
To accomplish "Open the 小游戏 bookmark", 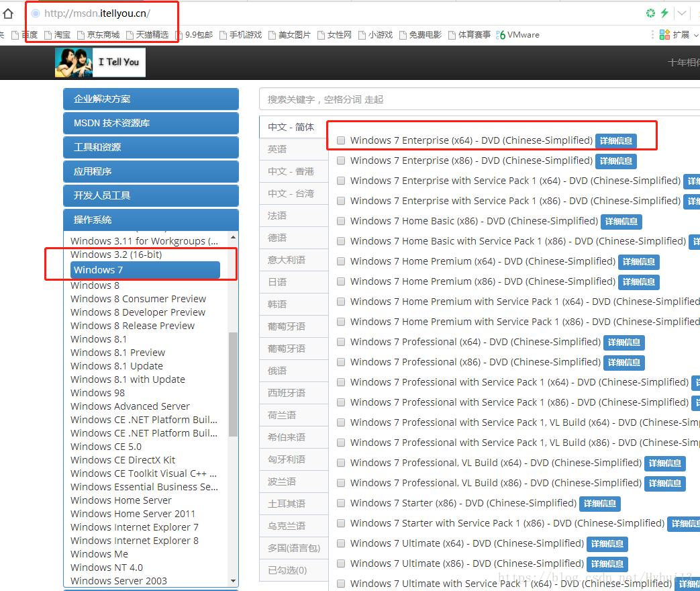I will [375, 35].
